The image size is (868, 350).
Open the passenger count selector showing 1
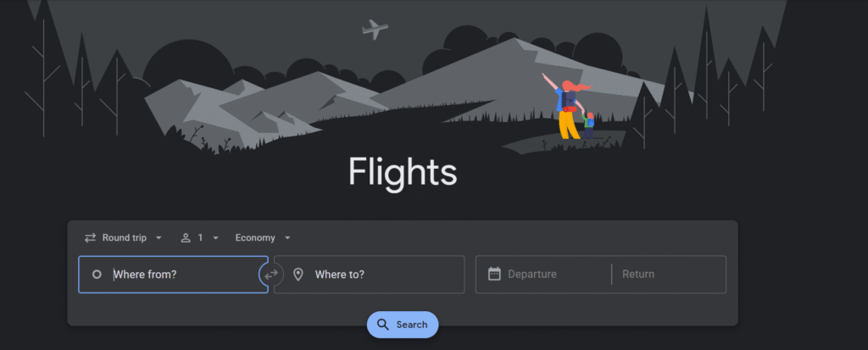click(x=200, y=238)
